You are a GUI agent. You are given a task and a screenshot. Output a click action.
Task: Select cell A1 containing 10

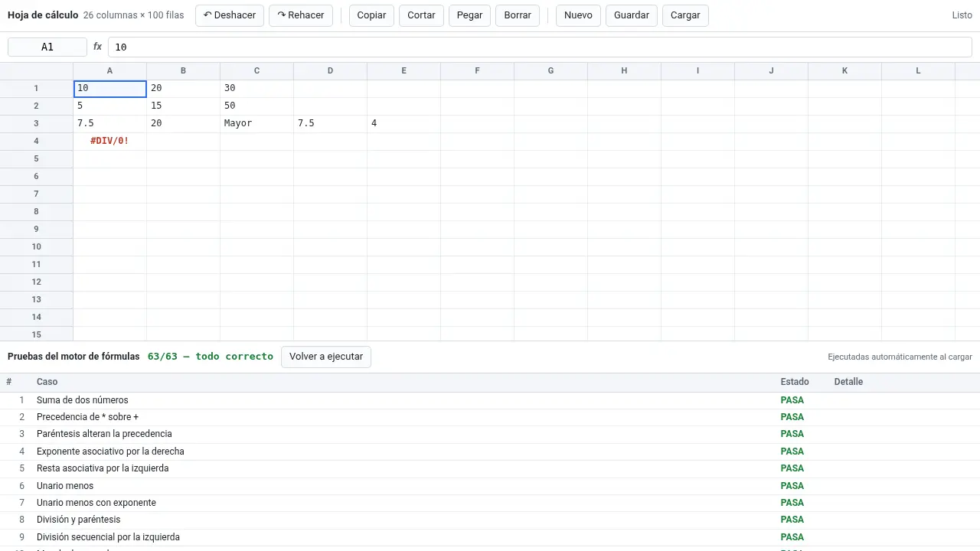110,89
